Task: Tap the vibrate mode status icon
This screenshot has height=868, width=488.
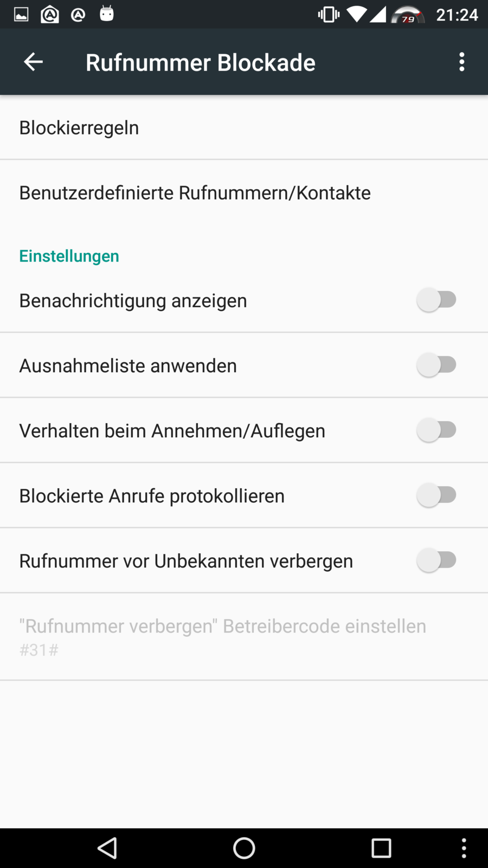Action: 329,15
